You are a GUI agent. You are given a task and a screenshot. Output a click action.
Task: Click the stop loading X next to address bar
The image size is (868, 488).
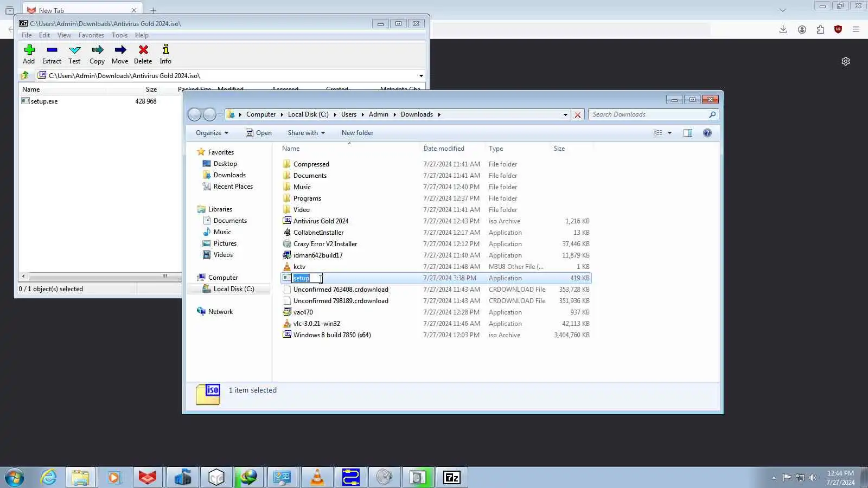tap(578, 114)
